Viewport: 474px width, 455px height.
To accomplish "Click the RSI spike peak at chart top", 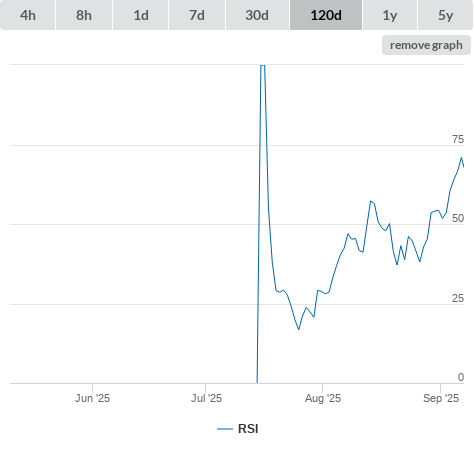I will pos(262,66).
